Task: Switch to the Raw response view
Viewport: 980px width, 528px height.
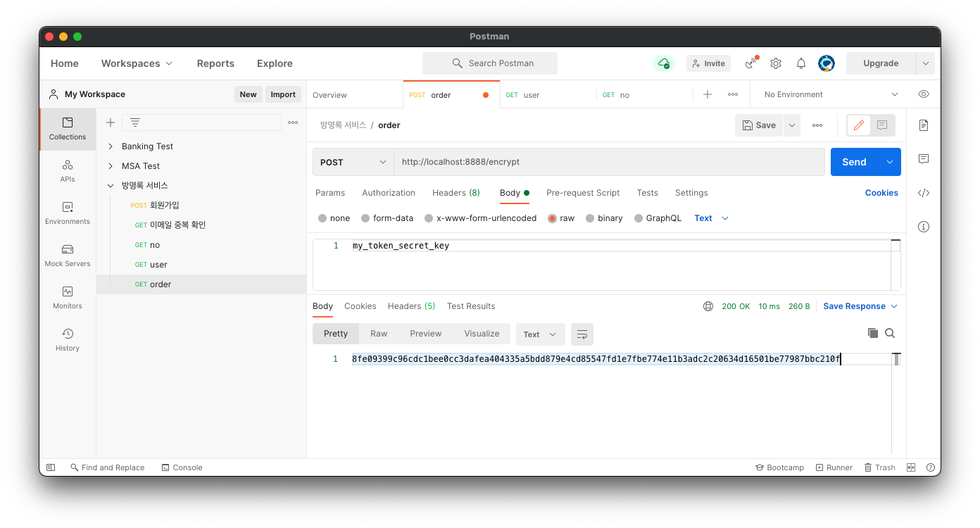Action: [x=379, y=334]
